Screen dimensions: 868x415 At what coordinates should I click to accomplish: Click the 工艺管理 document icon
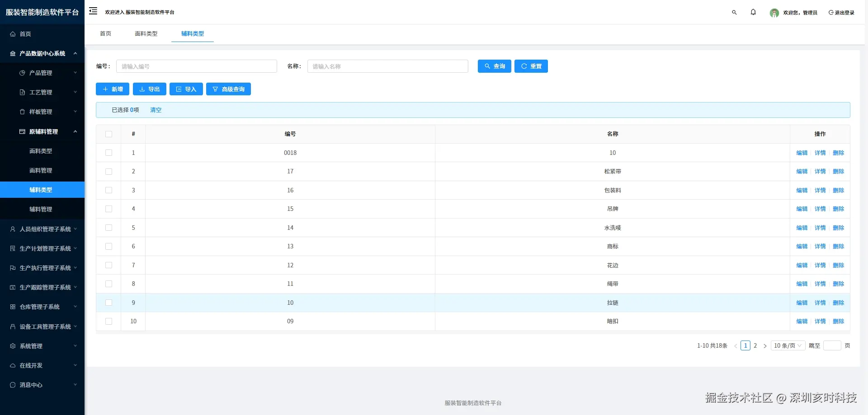pyautogui.click(x=22, y=92)
